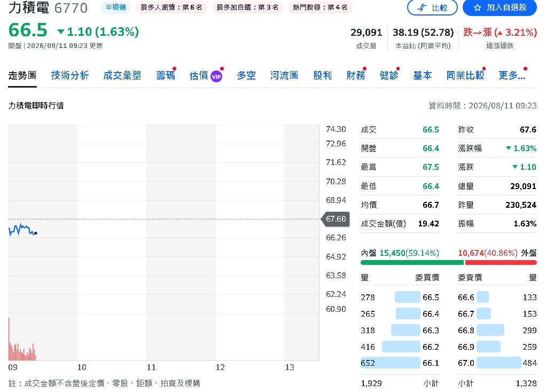Click the 均價 value 66.7
This screenshot has height=392, width=546.
[x=431, y=205]
